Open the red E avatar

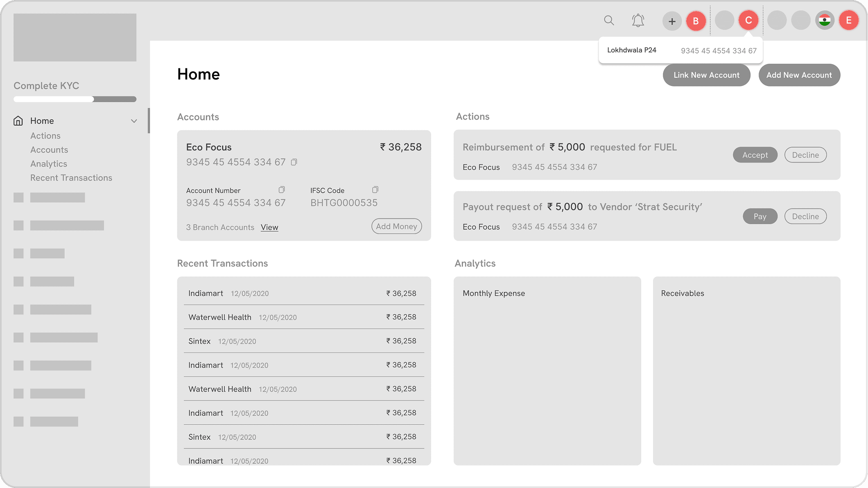[848, 20]
